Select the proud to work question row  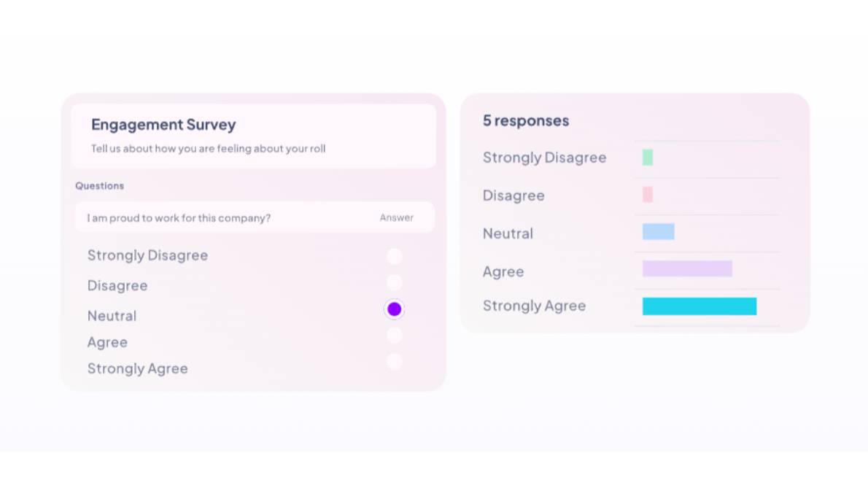tap(179, 217)
